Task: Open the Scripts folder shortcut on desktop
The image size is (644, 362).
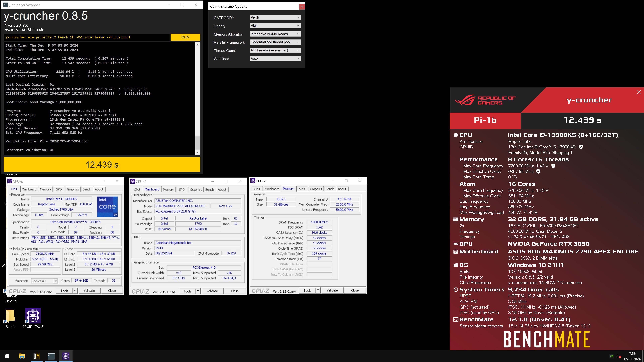Action: (11, 319)
